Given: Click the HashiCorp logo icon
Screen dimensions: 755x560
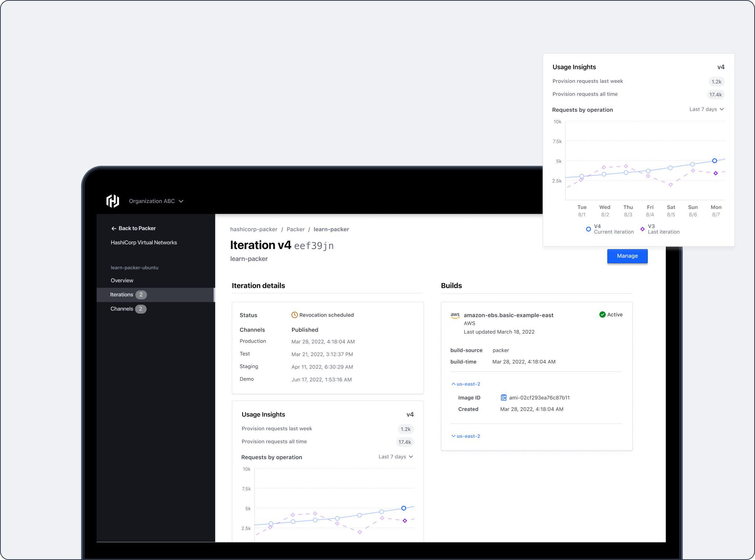Looking at the screenshot, I should click(x=113, y=201).
